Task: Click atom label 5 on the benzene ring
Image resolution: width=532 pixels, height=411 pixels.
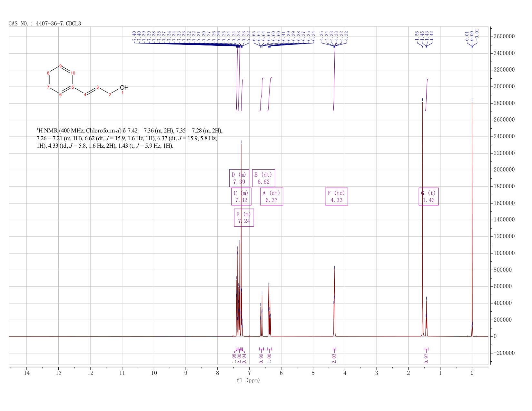Action: coord(73,87)
